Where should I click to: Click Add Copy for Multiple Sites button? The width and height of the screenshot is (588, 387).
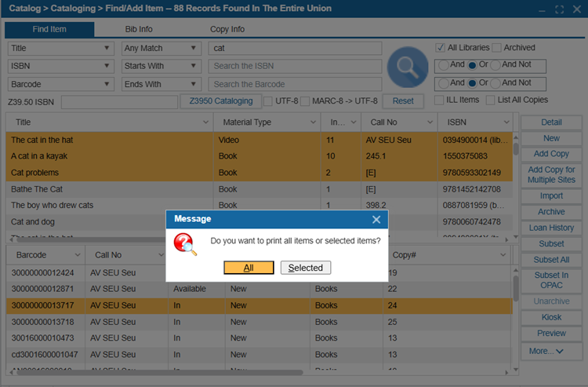pyautogui.click(x=551, y=175)
